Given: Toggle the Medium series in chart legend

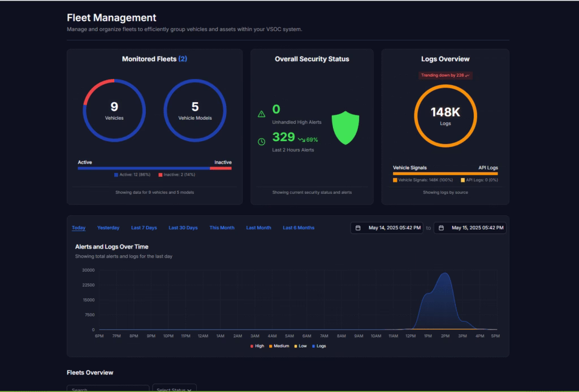Looking at the screenshot, I should click(279, 346).
